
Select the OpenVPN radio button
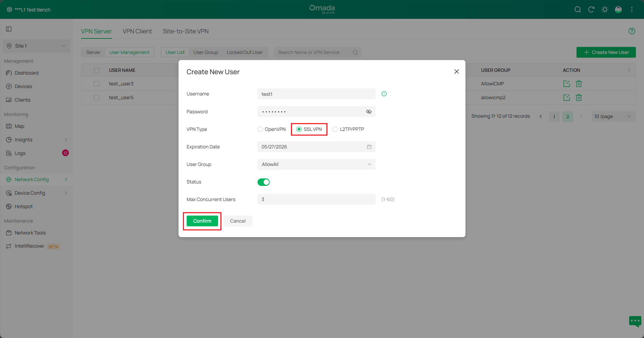(260, 129)
